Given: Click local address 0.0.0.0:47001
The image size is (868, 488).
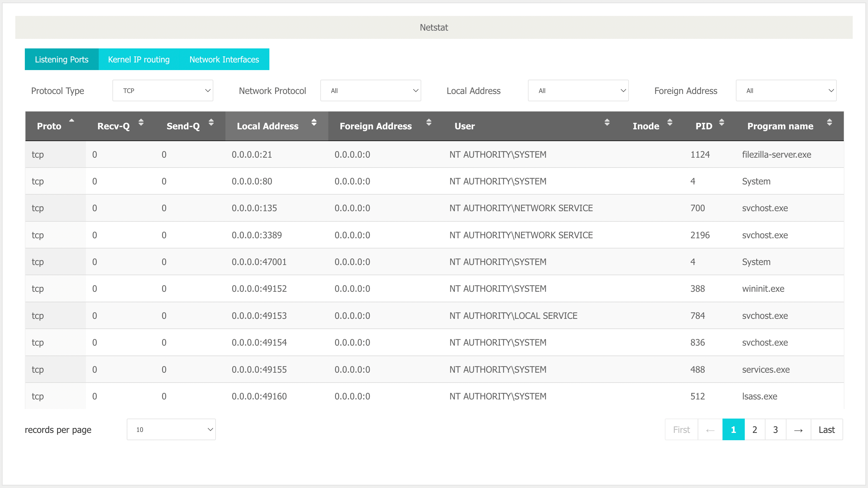Looking at the screenshot, I should 259,262.
